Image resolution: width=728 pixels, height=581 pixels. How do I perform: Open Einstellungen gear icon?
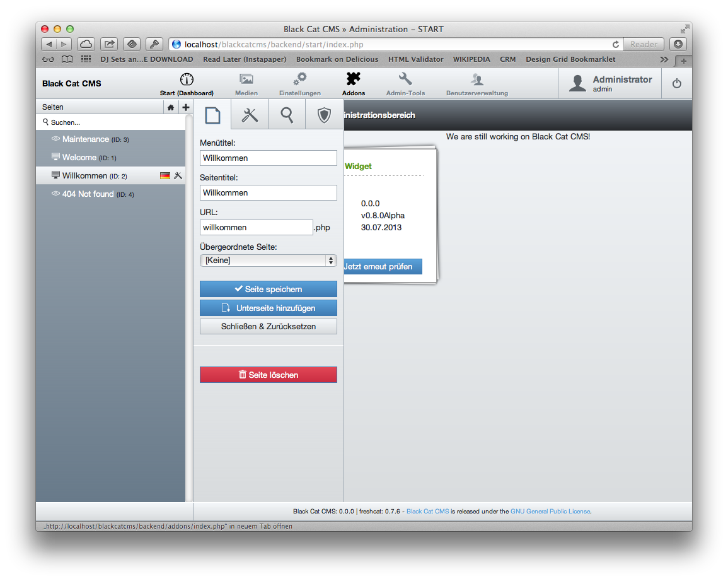(300, 79)
